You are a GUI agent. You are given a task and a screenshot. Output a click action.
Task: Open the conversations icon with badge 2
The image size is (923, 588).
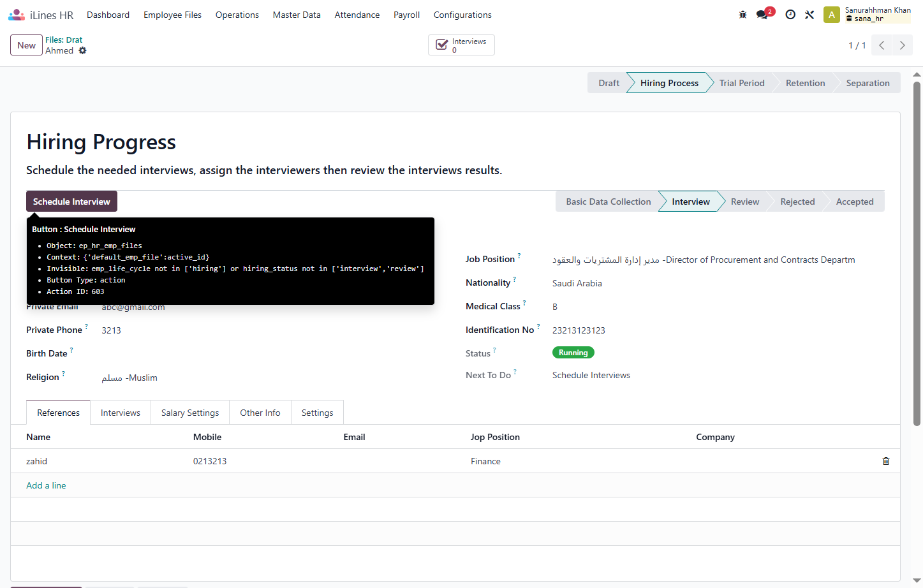click(x=764, y=14)
